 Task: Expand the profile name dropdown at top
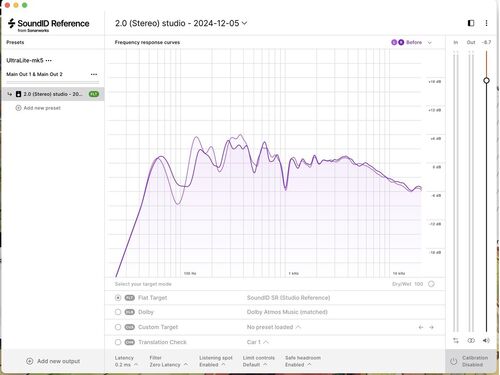click(181, 23)
